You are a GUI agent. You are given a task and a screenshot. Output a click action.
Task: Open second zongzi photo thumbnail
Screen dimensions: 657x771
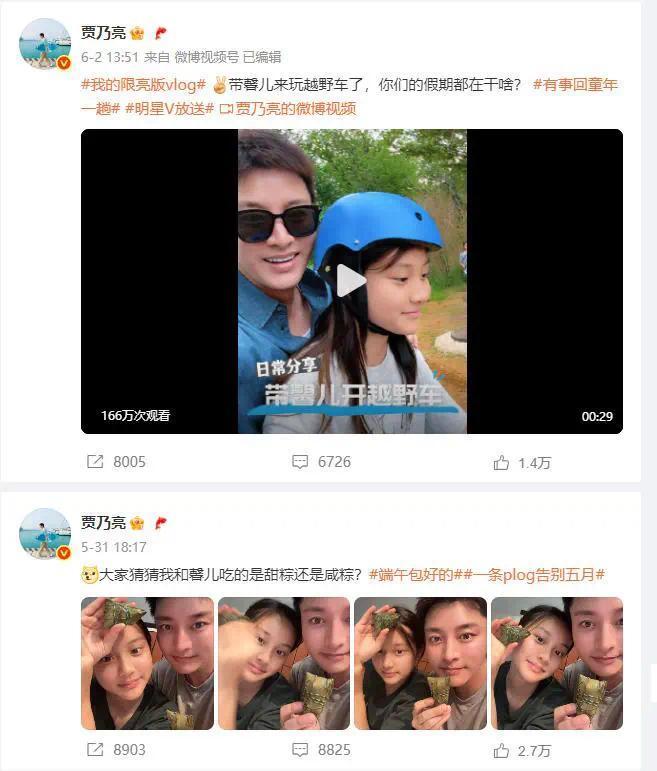284,663
